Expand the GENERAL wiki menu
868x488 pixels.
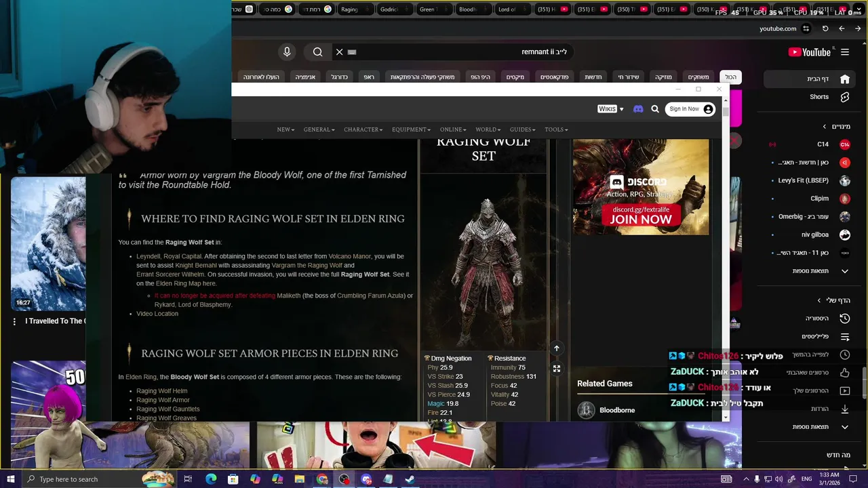coord(319,129)
